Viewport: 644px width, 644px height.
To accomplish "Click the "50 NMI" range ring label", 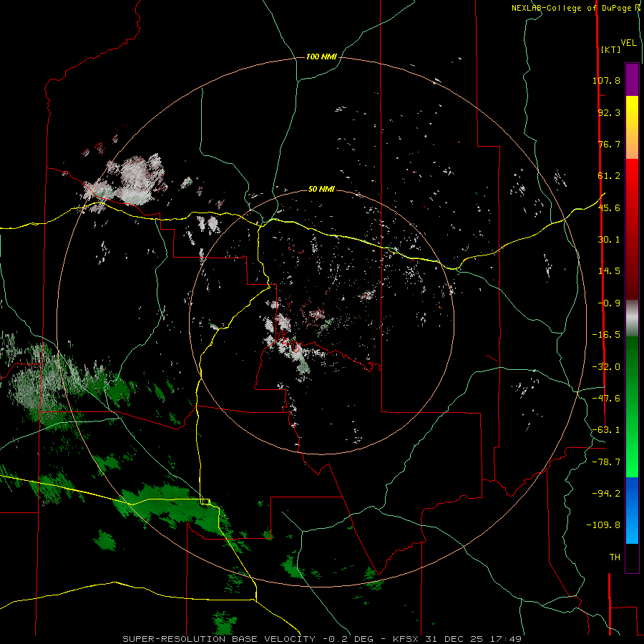I will tap(321, 189).
